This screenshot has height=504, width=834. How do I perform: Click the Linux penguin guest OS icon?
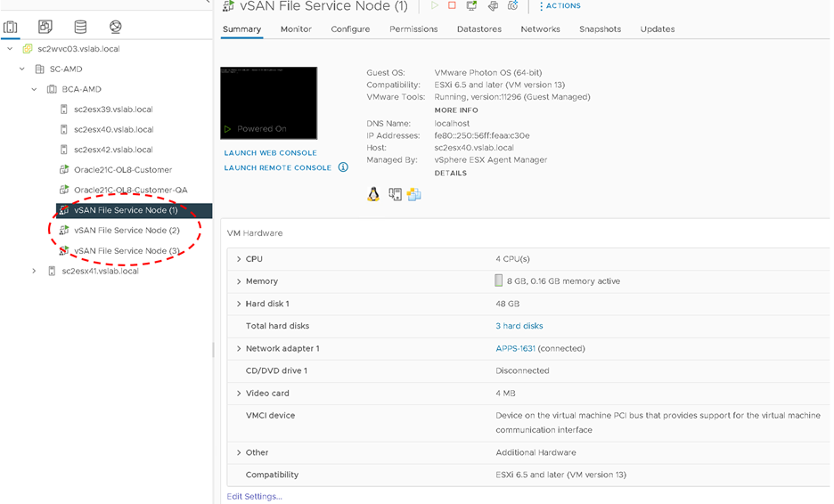373,195
